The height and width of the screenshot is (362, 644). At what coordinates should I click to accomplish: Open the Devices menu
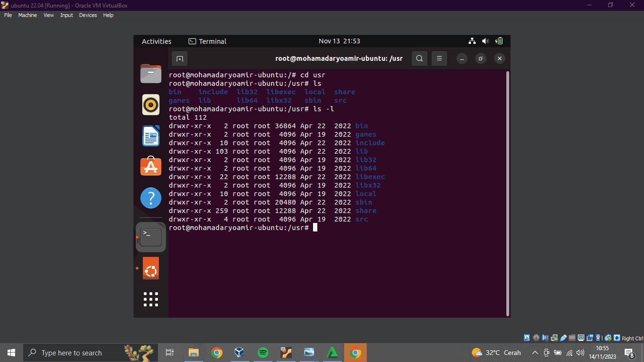(88, 15)
